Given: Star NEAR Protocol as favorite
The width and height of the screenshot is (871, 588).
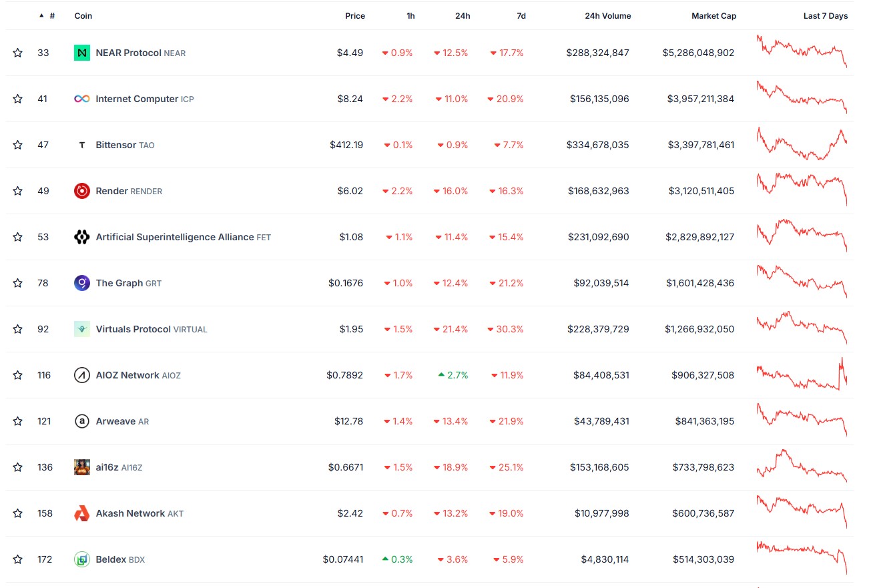Looking at the screenshot, I should click(18, 53).
